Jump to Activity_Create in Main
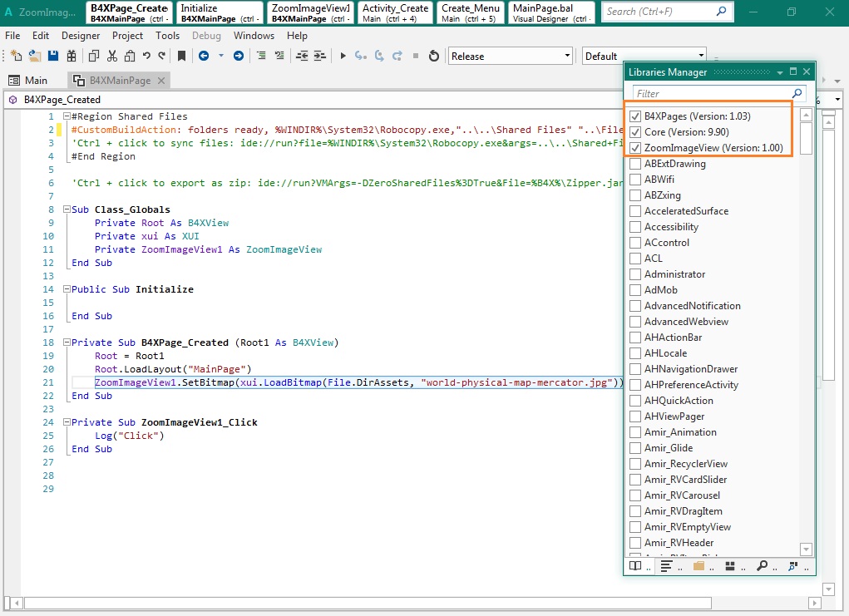This screenshot has height=616, width=849. (x=396, y=12)
